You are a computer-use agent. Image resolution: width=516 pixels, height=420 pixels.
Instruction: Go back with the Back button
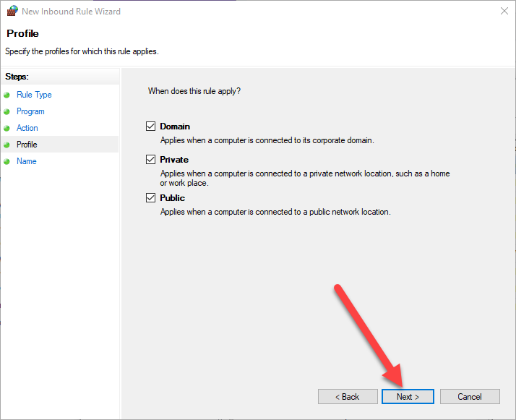coord(348,397)
